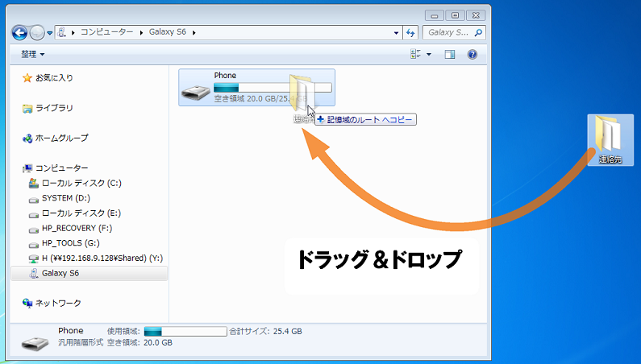Click the コンピューター monitor icon in sidebar
The height and width of the screenshot is (364, 641).
point(27,168)
